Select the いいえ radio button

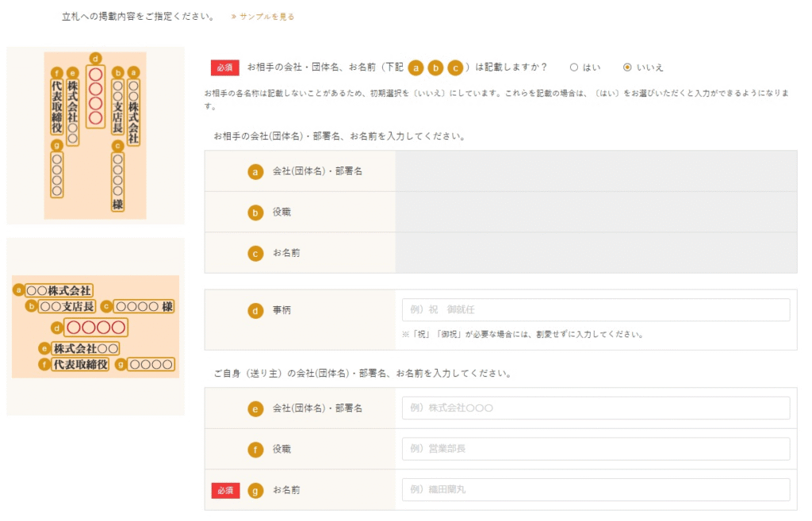point(628,67)
